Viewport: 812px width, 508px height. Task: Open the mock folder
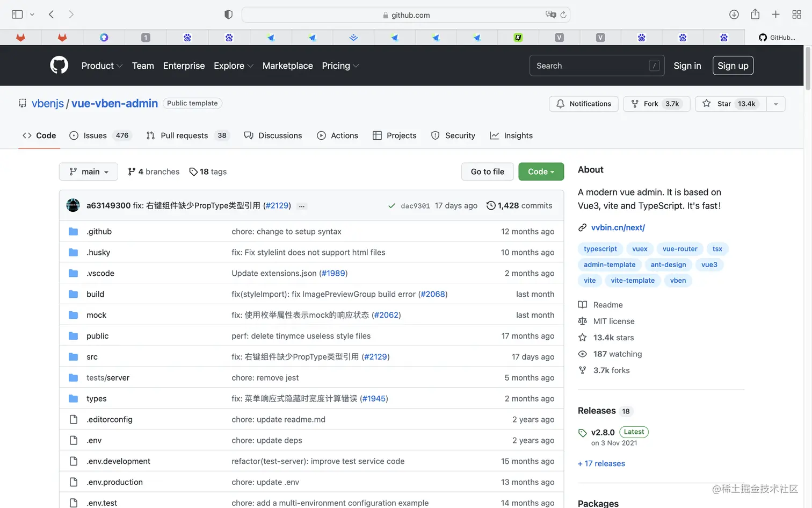coord(96,315)
